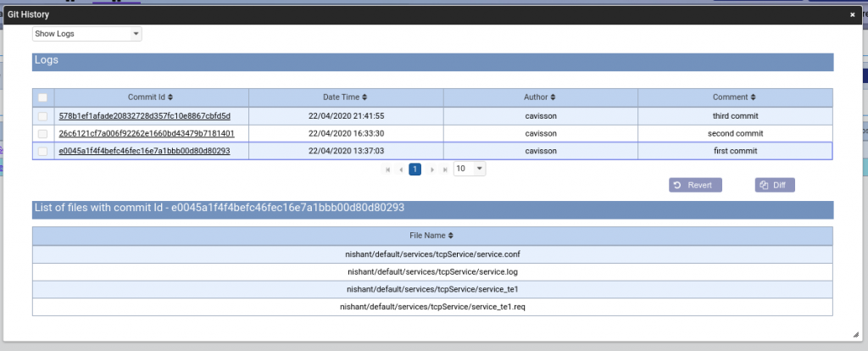The width and height of the screenshot is (868, 351).
Task: Select the 'first commit' comment cell
Action: pos(735,151)
